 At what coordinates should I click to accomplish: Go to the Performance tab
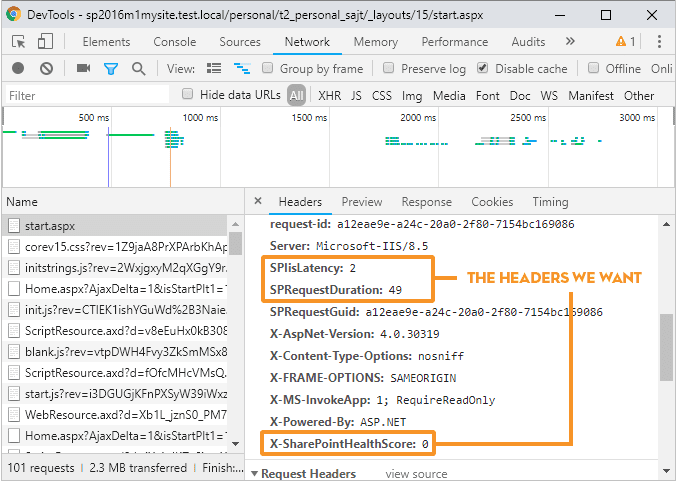(454, 42)
